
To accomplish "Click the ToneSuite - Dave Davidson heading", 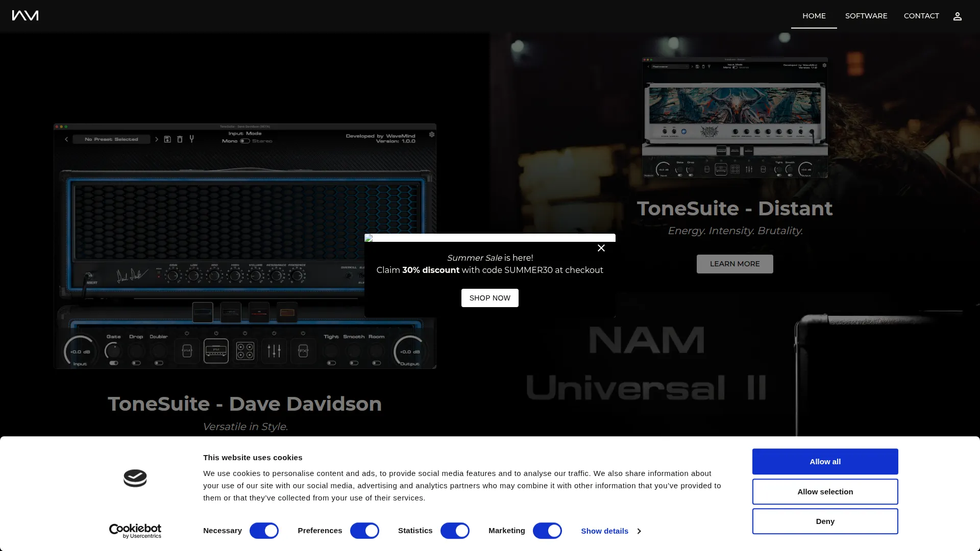I will [245, 404].
